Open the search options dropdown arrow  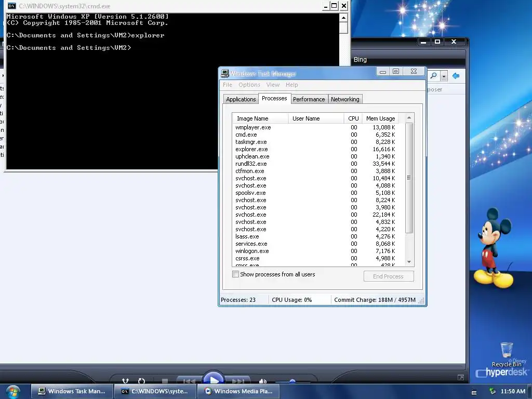tap(444, 76)
